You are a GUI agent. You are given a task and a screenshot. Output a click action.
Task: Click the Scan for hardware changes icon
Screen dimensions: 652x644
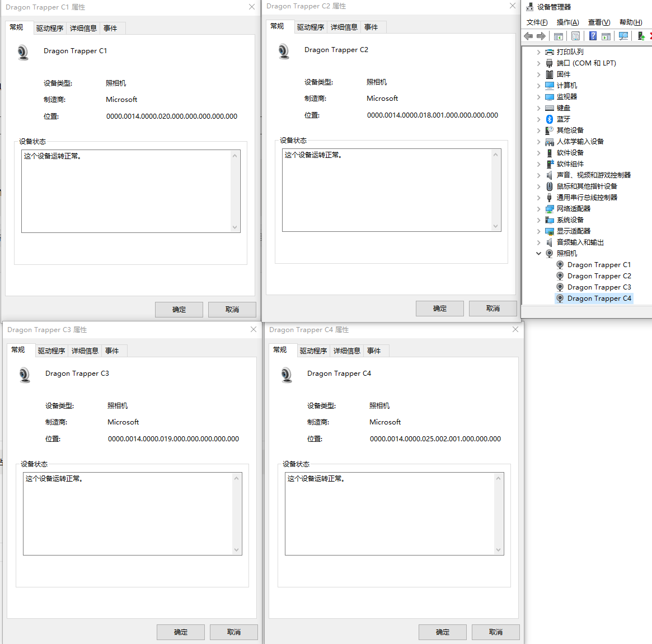coord(623,36)
